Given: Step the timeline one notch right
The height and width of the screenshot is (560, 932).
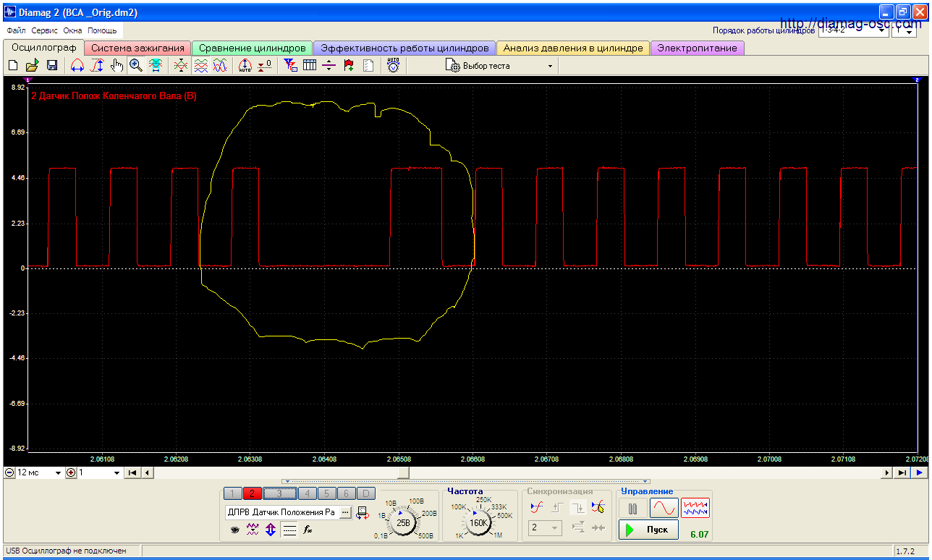Looking at the screenshot, I should (886, 473).
